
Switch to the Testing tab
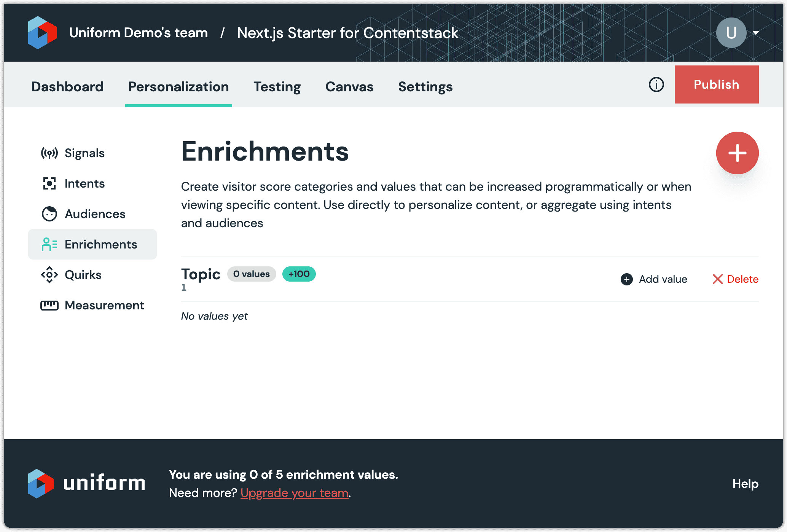coord(277,87)
